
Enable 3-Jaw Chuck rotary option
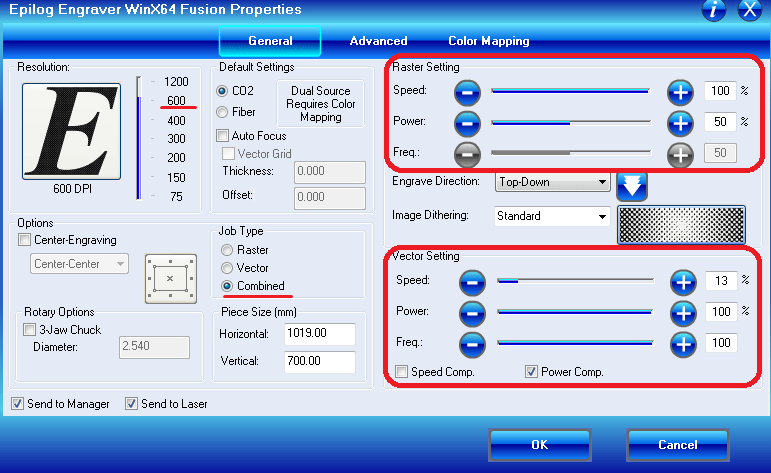pyautogui.click(x=30, y=329)
